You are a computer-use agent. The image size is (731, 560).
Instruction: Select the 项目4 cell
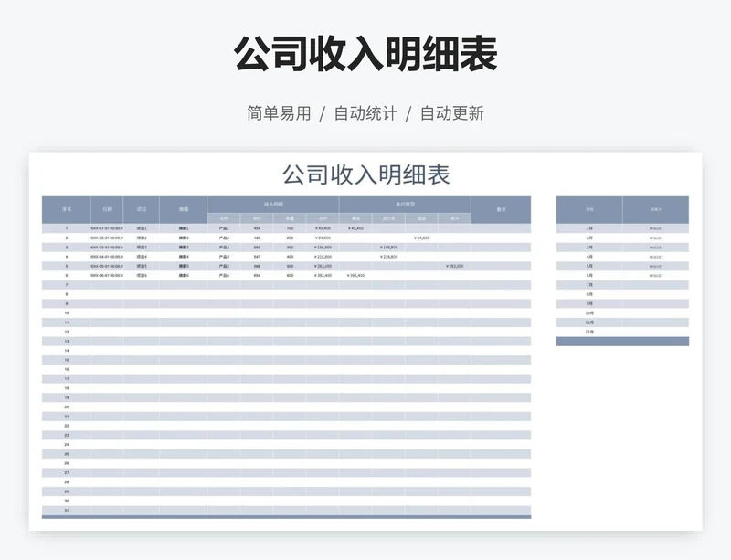[x=142, y=257]
